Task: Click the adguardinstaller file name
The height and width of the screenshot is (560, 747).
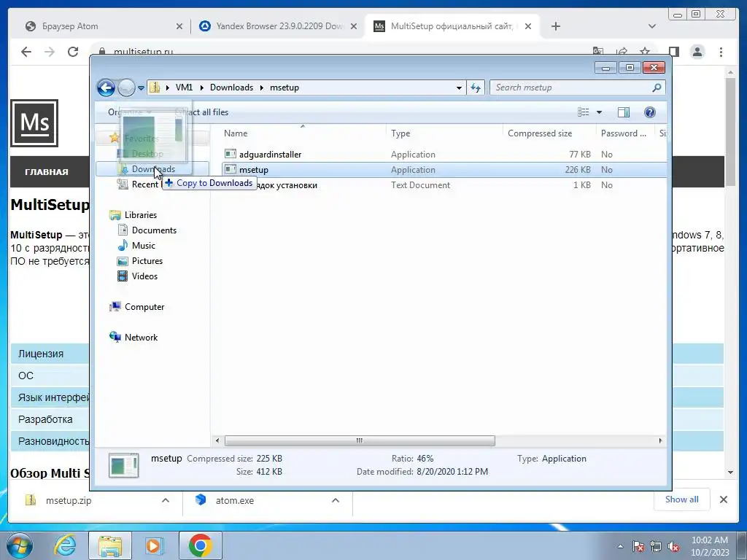Action: [x=270, y=155]
